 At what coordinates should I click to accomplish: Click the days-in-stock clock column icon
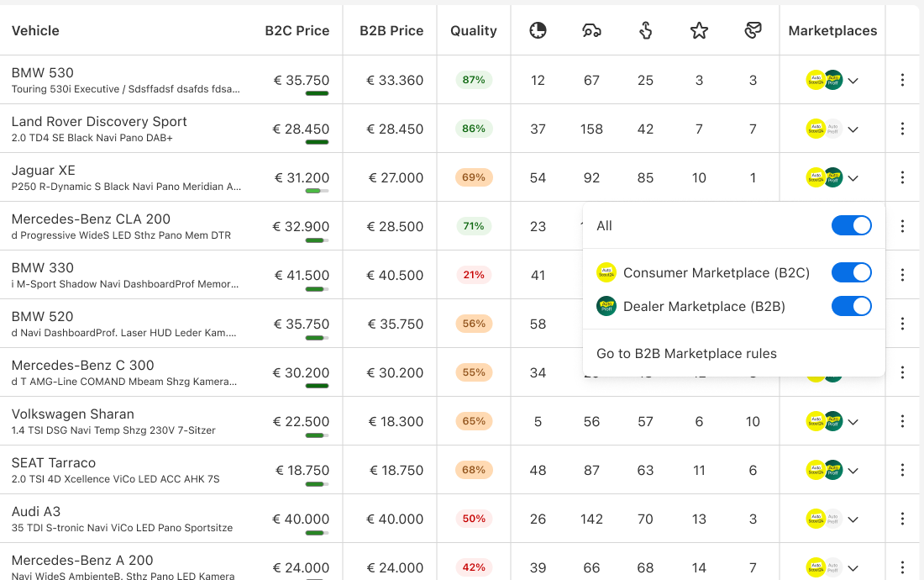click(x=538, y=30)
